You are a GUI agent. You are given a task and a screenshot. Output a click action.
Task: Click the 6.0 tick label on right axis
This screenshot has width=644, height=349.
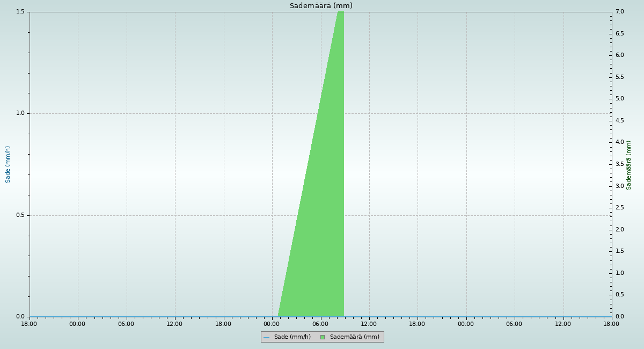click(619, 55)
